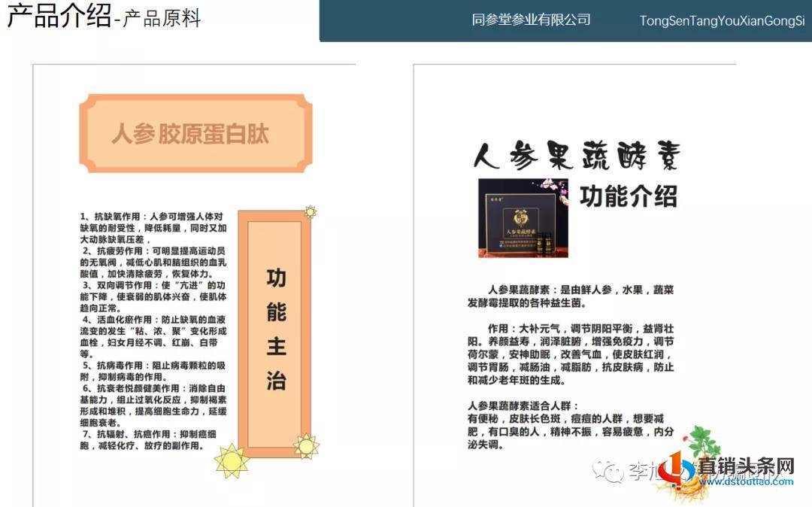Click the 功能介绍 heading

coord(628,196)
